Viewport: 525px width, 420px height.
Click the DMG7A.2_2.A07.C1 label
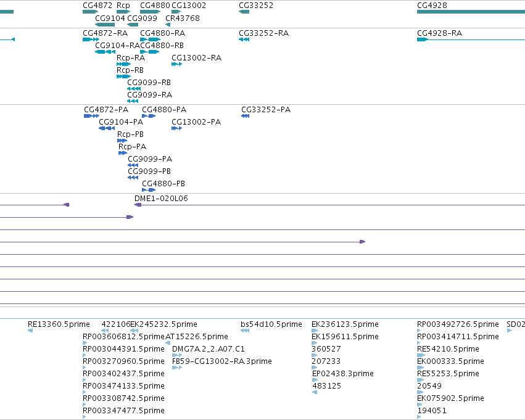tap(209, 349)
